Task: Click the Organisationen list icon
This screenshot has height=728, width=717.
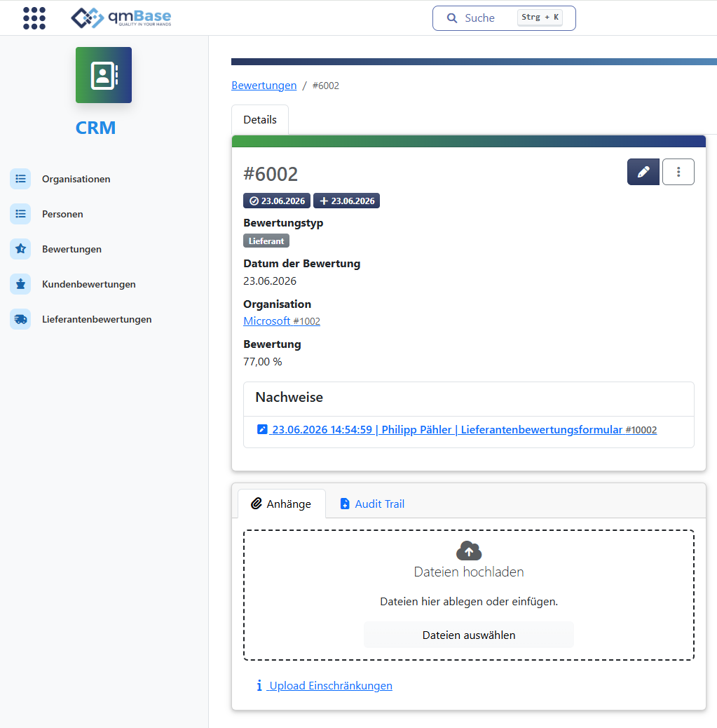Action: 20,179
